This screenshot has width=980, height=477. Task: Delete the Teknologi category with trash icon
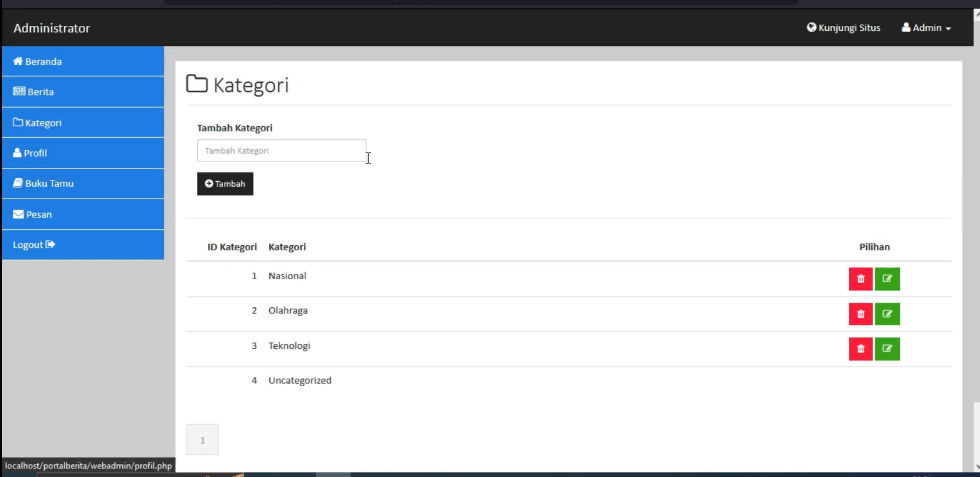tap(860, 349)
